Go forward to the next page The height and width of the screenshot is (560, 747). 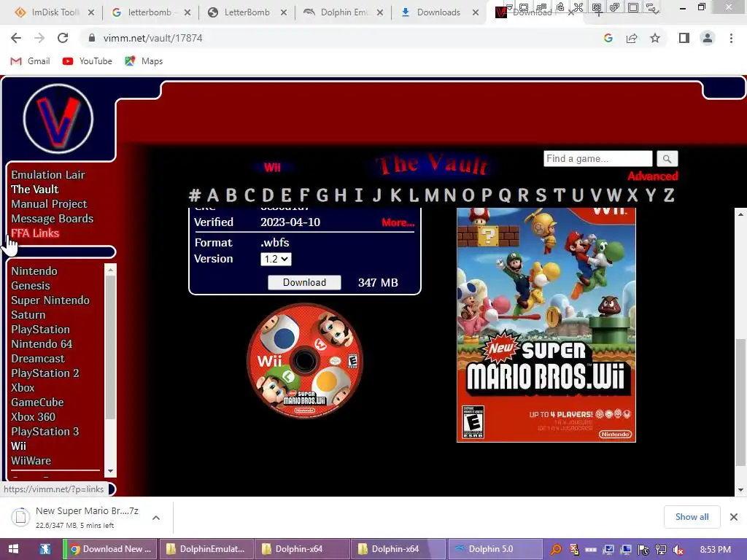coord(39,38)
